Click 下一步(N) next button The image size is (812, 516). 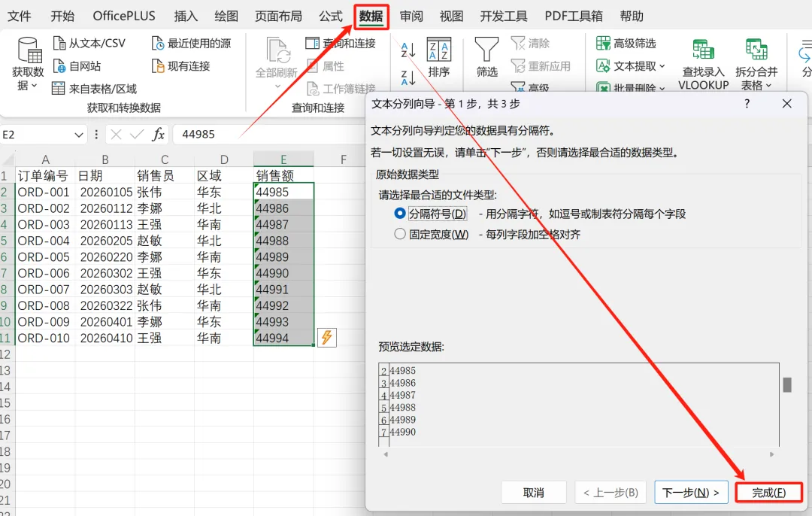pyautogui.click(x=692, y=492)
